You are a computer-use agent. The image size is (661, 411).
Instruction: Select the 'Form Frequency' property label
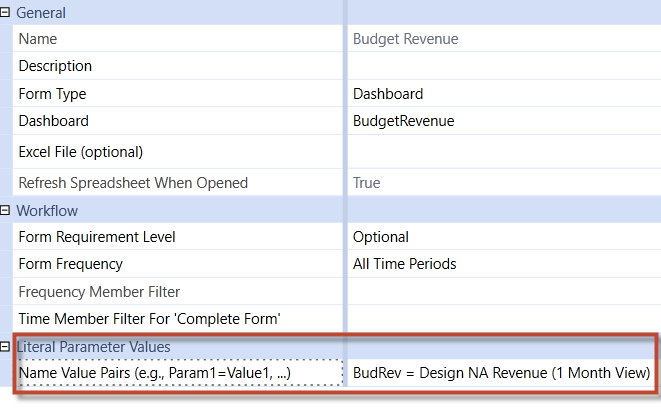click(70, 264)
